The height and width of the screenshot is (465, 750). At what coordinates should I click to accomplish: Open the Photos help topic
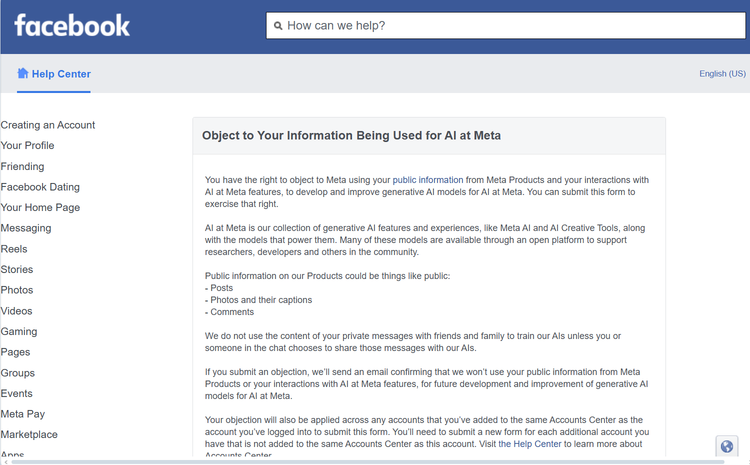[x=17, y=290]
